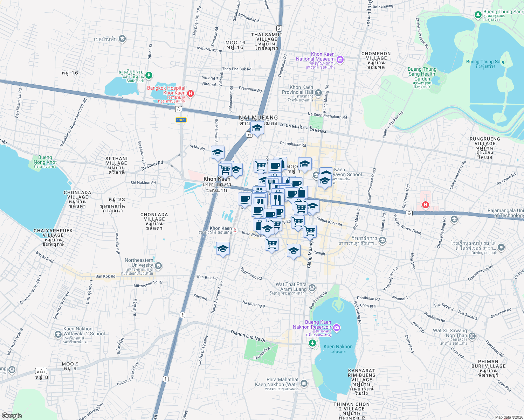Click the Khon Kaen Provincial Hall marker

click(x=318, y=93)
